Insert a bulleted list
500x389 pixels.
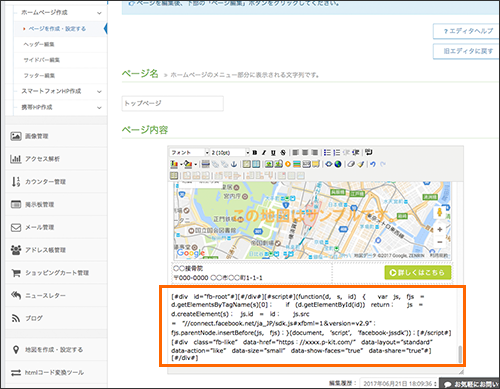327,152
